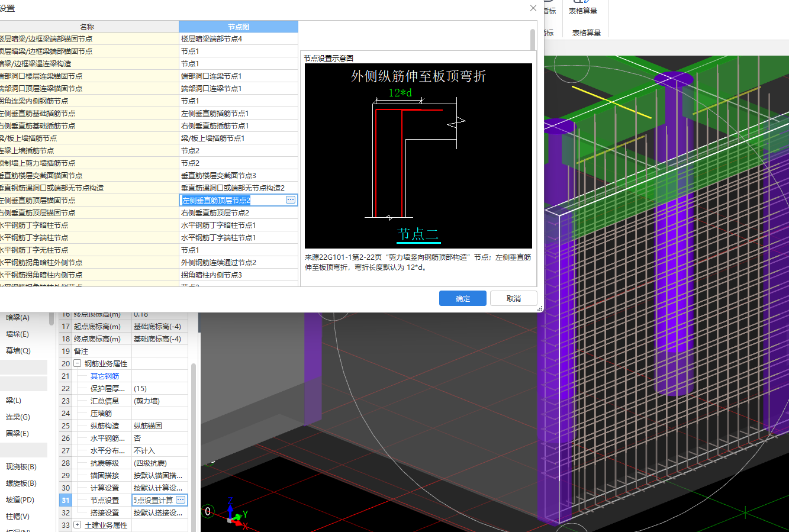789x532 pixels.
Task: Select the 连梁上墙插筋节点 name row
Action: tap(89, 150)
